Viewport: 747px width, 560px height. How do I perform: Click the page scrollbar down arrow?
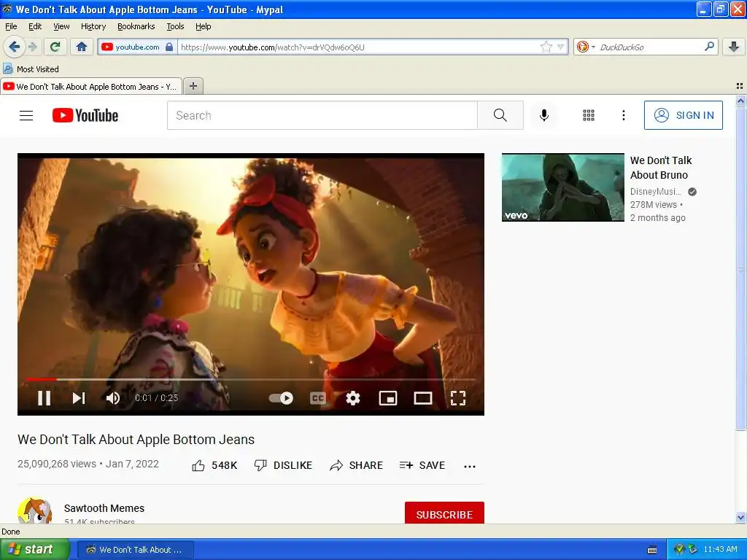point(740,518)
